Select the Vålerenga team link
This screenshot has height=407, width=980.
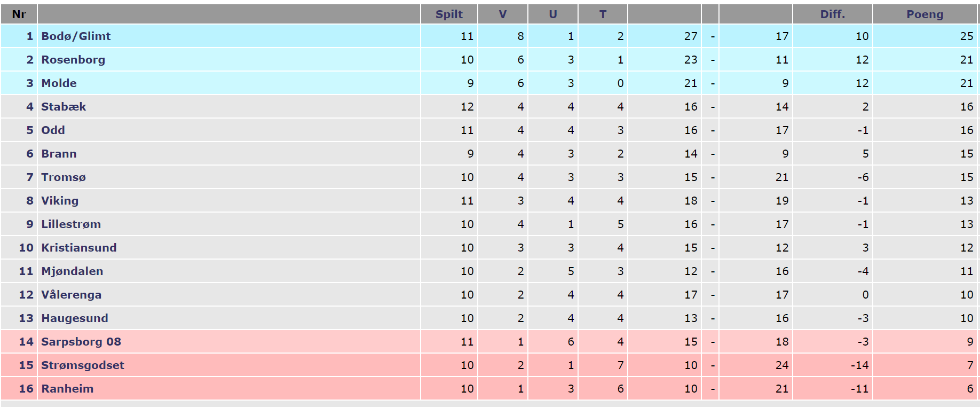[x=71, y=295]
